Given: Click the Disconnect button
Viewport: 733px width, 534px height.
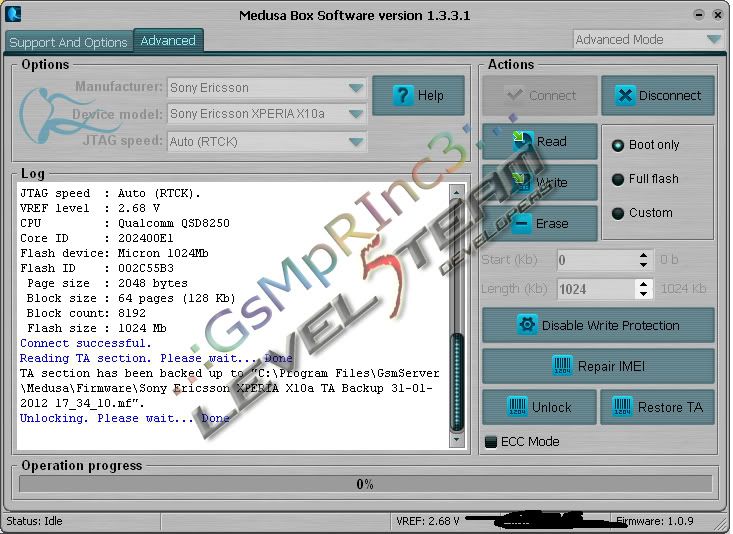Looking at the screenshot, I should 658,95.
